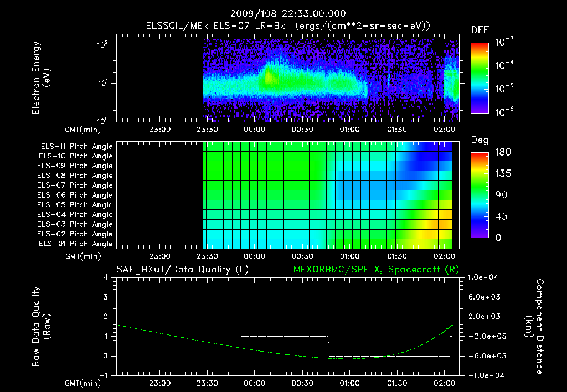Click the '00:30' tick of the spectrogram panel

(302, 130)
